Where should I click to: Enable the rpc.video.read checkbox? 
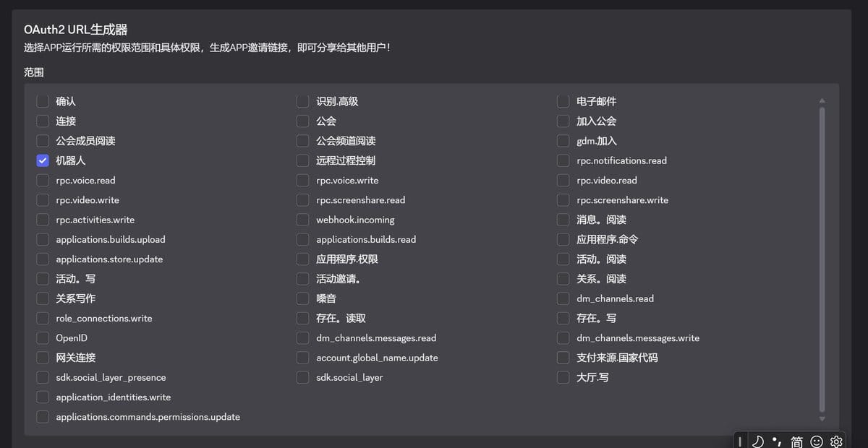coord(563,180)
